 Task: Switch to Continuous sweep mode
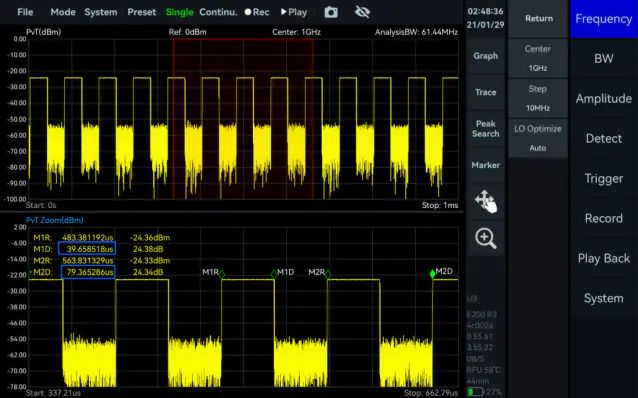(x=218, y=12)
